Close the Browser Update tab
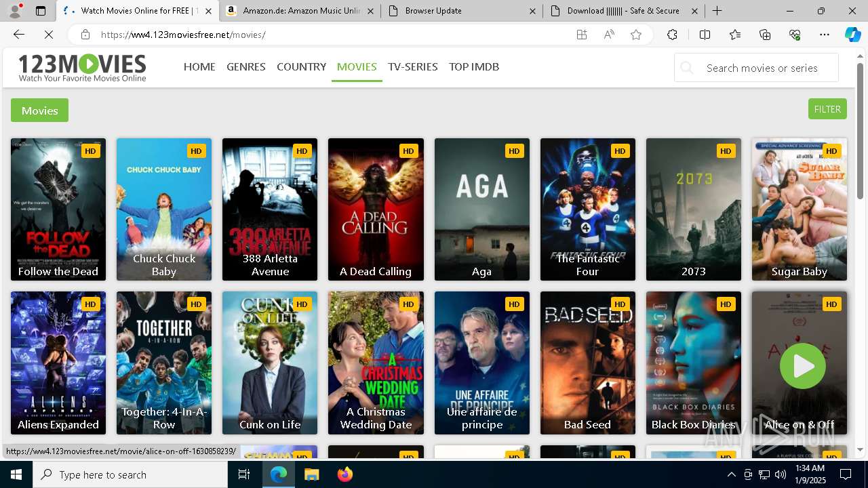The width and height of the screenshot is (868, 488). [x=532, y=11]
